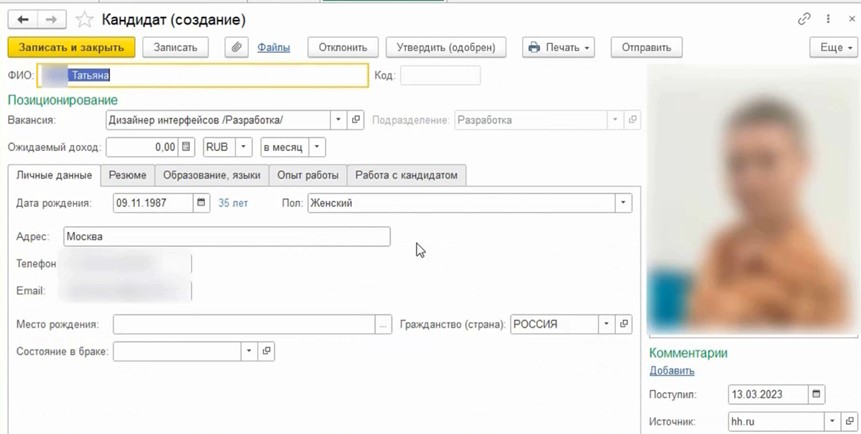Open the Источник hh.ru record
861x434 pixels.
click(850, 422)
